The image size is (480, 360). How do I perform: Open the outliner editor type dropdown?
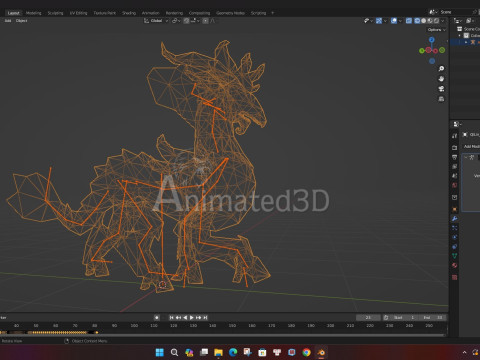tap(458, 21)
